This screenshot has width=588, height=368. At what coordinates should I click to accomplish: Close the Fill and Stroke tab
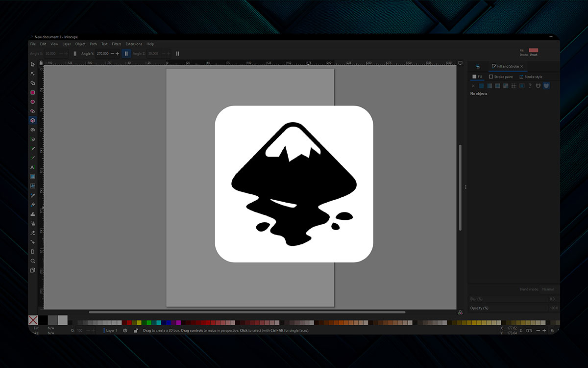point(521,66)
